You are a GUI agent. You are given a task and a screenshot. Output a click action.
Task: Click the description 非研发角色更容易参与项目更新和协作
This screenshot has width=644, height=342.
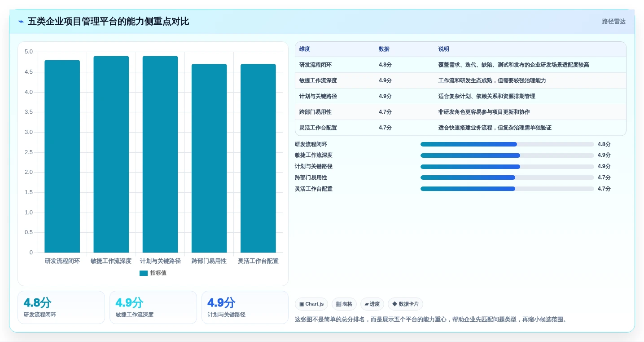pyautogui.click(x=484, y=112)
